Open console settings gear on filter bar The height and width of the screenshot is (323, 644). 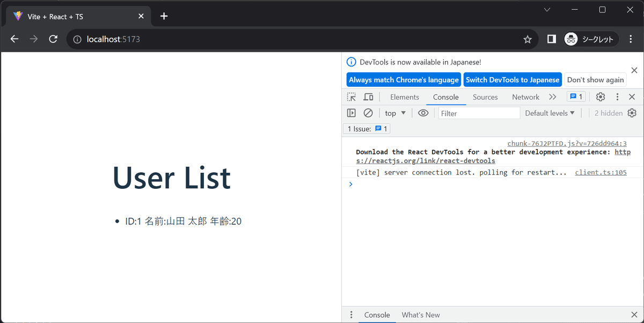[x=632, y=113]
